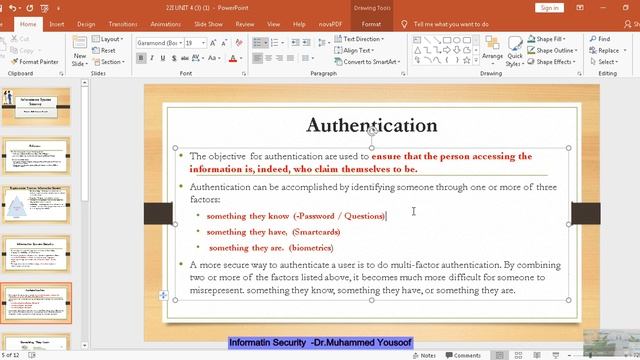
Task: Increase list indent level
Action: 307,43
